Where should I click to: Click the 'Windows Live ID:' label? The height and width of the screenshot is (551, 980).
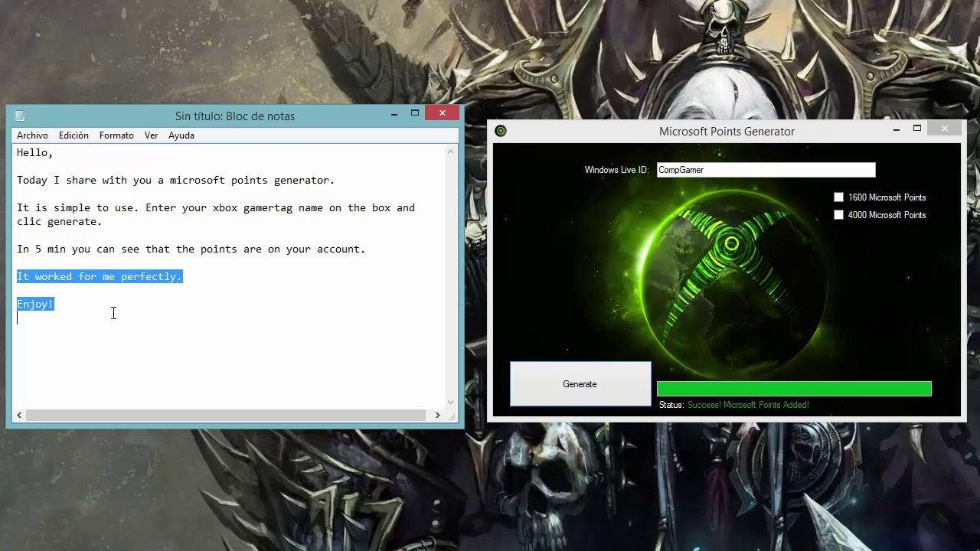pos(616,170)
